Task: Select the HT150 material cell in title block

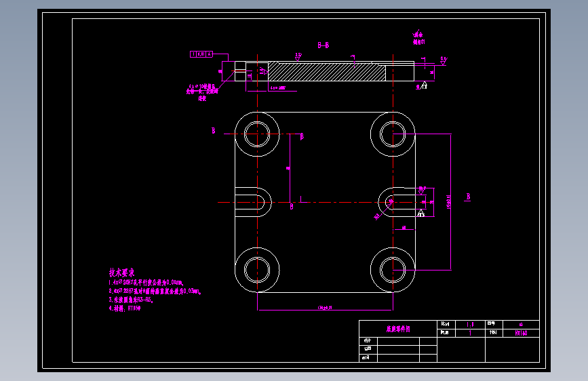Action: click(521, 333)
